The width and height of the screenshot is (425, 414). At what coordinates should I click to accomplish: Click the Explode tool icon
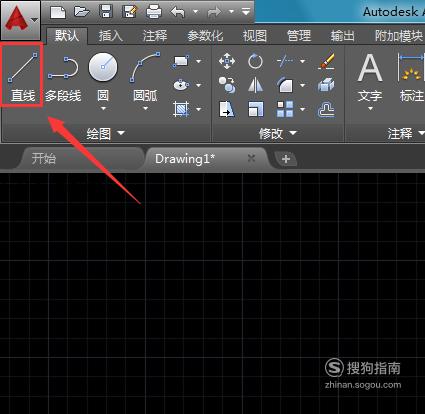tap(326, 85)
